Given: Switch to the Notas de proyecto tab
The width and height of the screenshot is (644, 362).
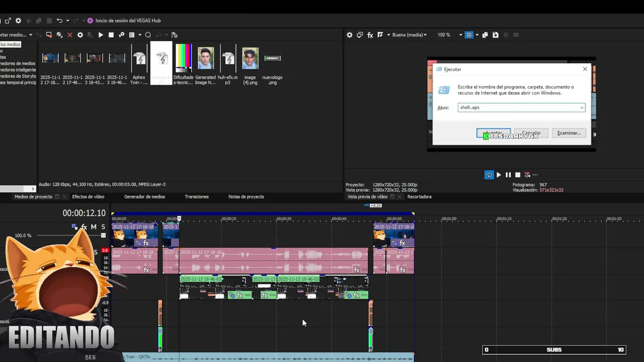Looking at the screenshot, I should (246, 197).
